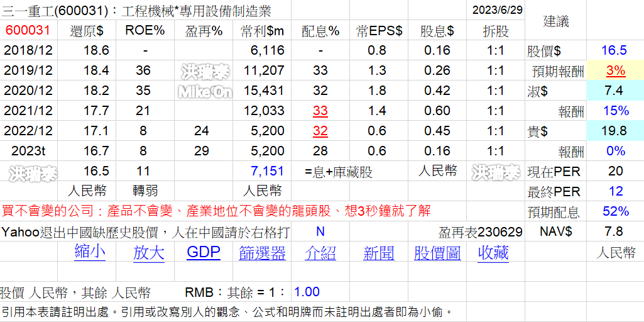644x322 pixels.
Task: Select the 貴$ value 19.8
Action: [x=614, y=131]
